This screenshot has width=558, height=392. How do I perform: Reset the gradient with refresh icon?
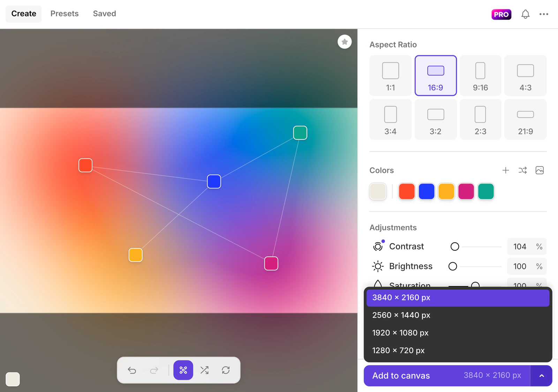point(226,370)
